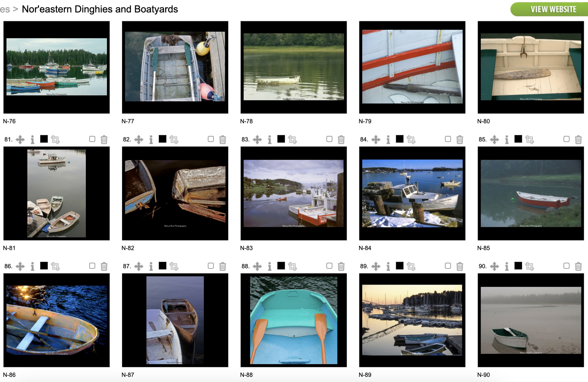Enable checkbox for image 87
588x382 pixels.
point(211,265)
